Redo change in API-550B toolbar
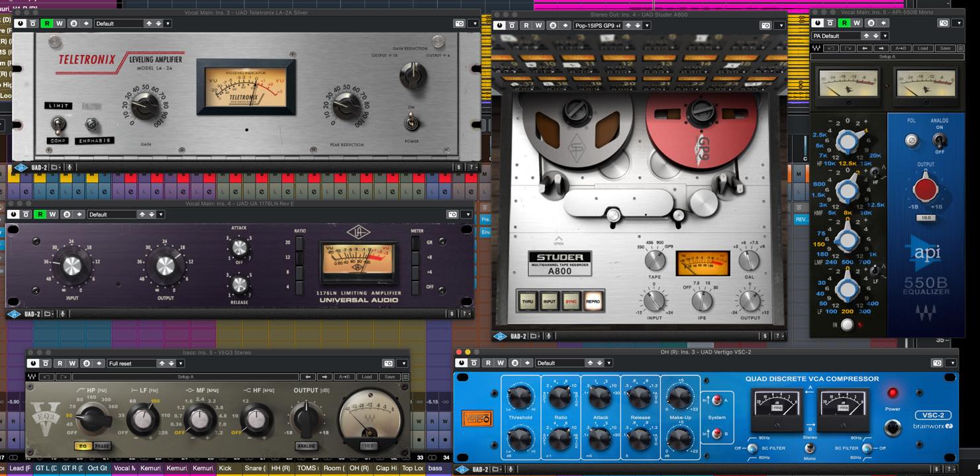Image resolution: width=980 pixels, height=476 pixels. tap(848, 48)
